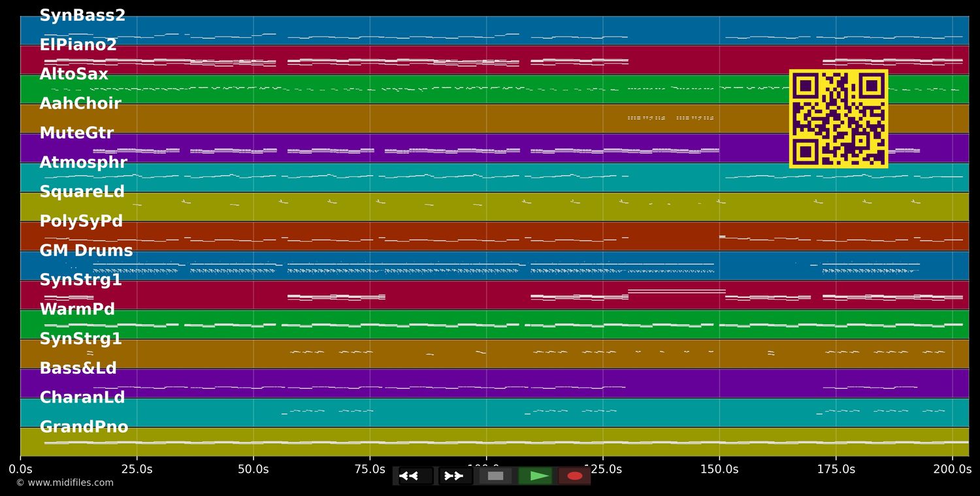
Task: Select the AahChoir track label
Action: tap(80, 104)
